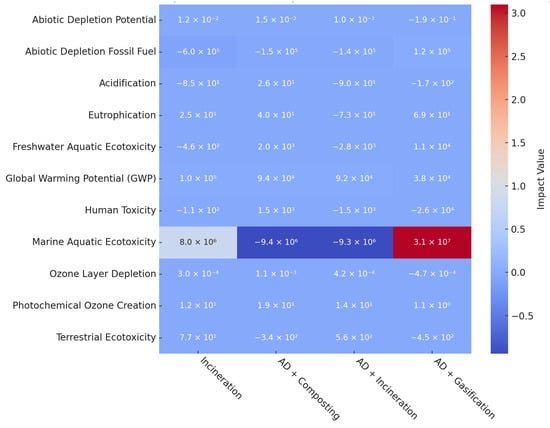550x428 pixels.
Task: Click the AD + Incineration axis label
Action: [x=387, y=388]
